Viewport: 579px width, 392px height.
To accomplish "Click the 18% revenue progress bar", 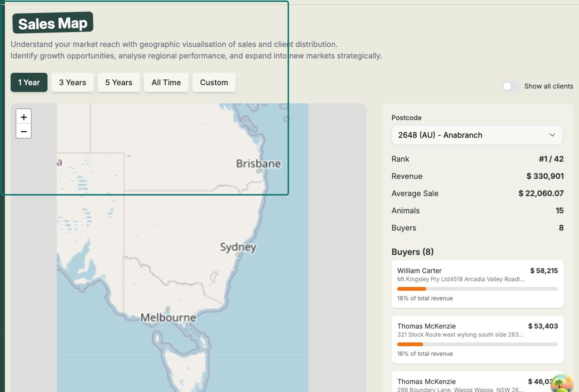I will click(477, 289).
